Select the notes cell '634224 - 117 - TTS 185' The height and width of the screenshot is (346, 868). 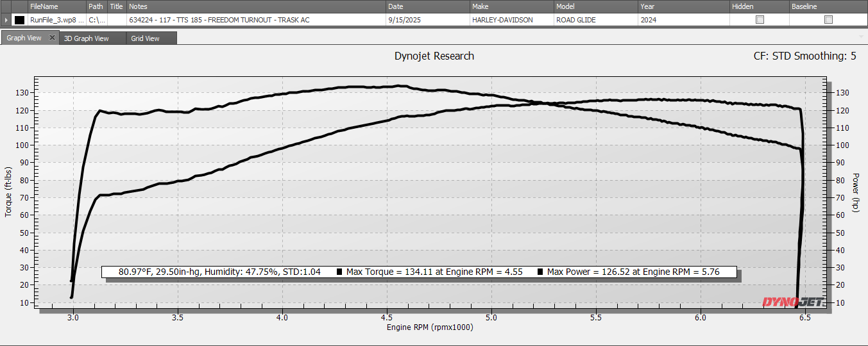[256, 20]
